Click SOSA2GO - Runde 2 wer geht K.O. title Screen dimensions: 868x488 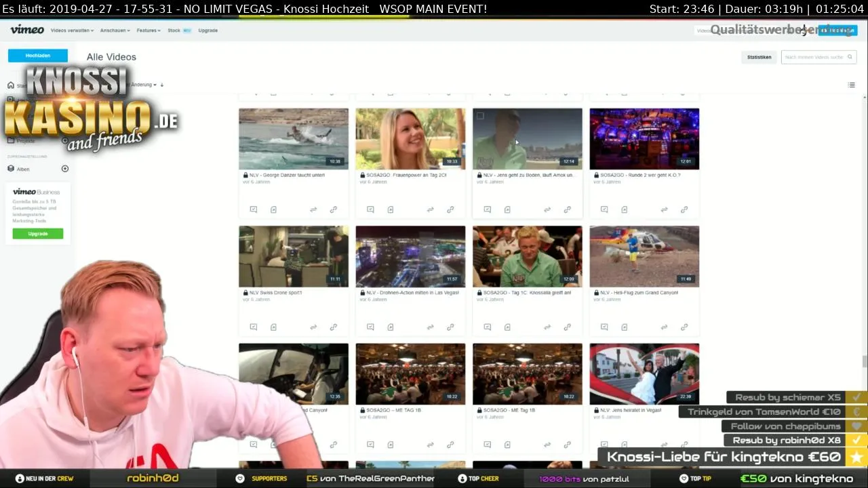click(640, 175)
